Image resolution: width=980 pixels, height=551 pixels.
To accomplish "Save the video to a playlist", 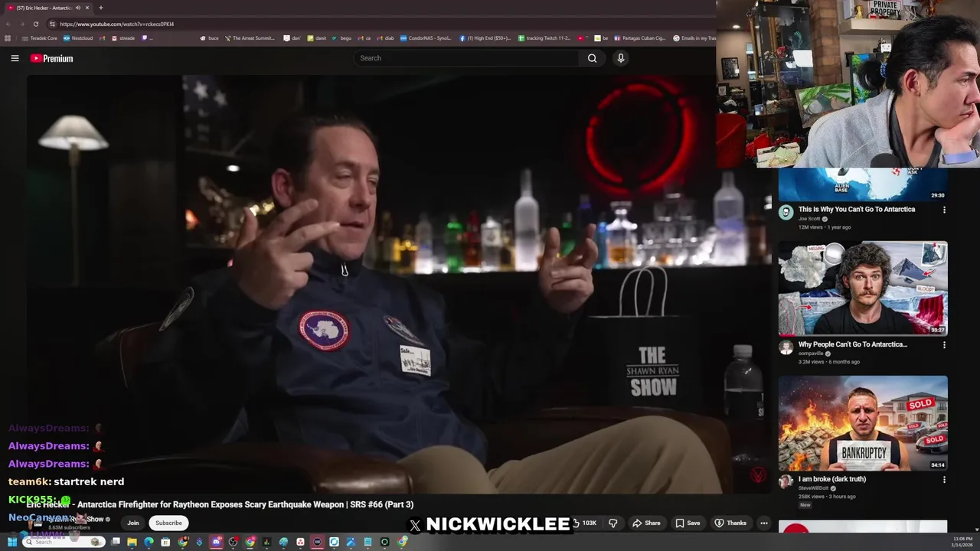I will tap(688, 523).
